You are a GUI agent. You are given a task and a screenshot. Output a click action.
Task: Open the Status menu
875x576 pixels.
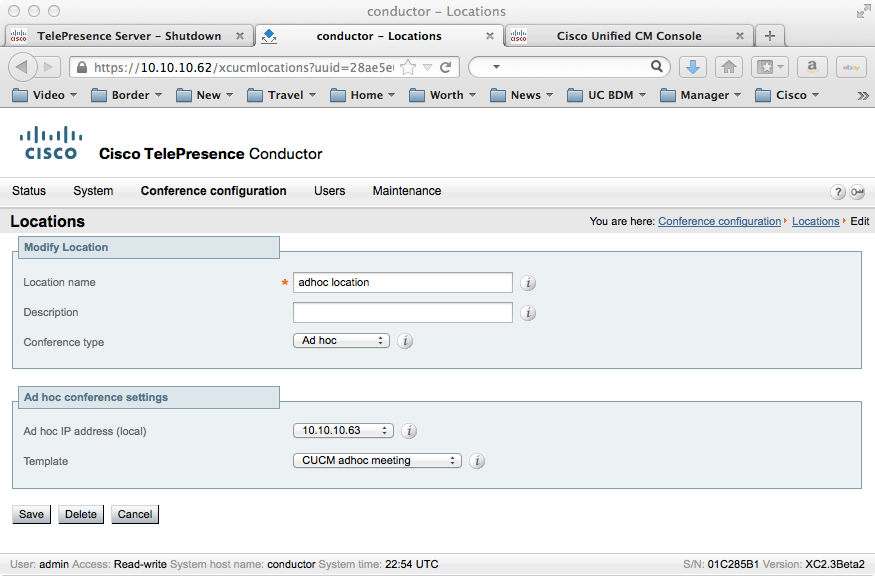point(29,191)
